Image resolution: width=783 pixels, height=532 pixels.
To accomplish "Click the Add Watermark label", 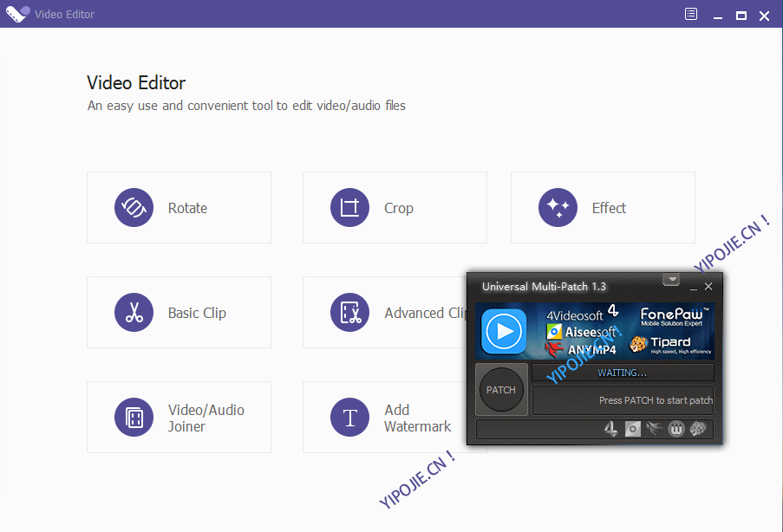I will pyautogui.click(x=417, y=418).
